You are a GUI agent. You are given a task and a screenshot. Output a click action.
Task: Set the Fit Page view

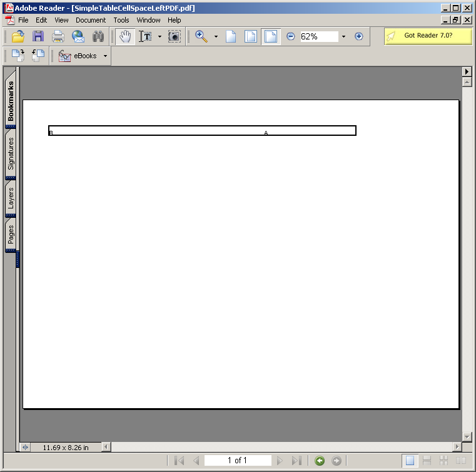click(250, 36)
